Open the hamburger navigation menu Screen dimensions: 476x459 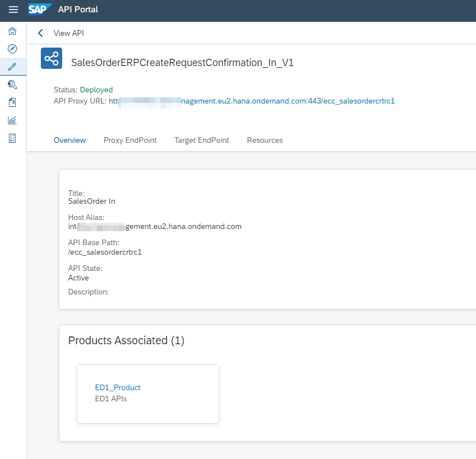[x=13, y=10]
